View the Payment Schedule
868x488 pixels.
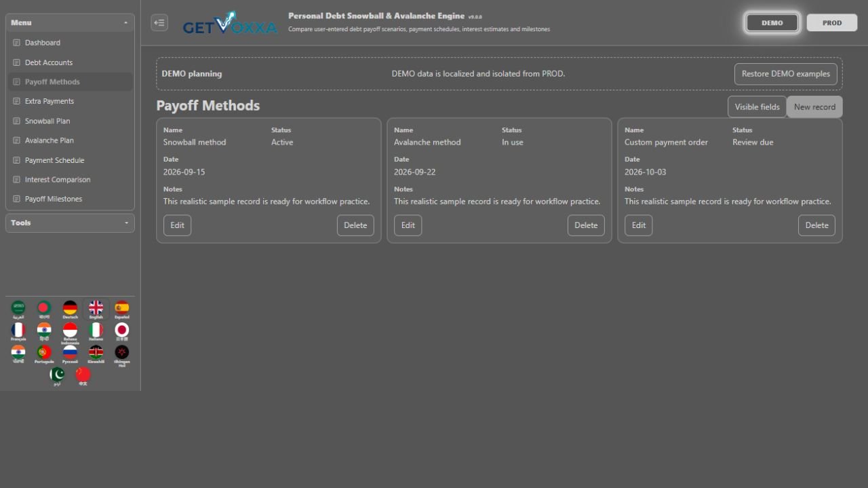[x=70, y=160]
